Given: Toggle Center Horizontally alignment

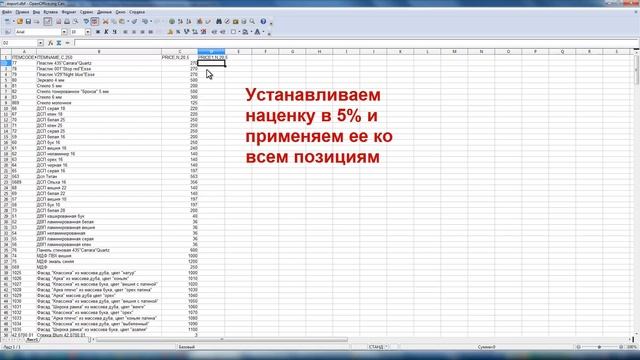Looking at the screenshot, I should point(134,32).
